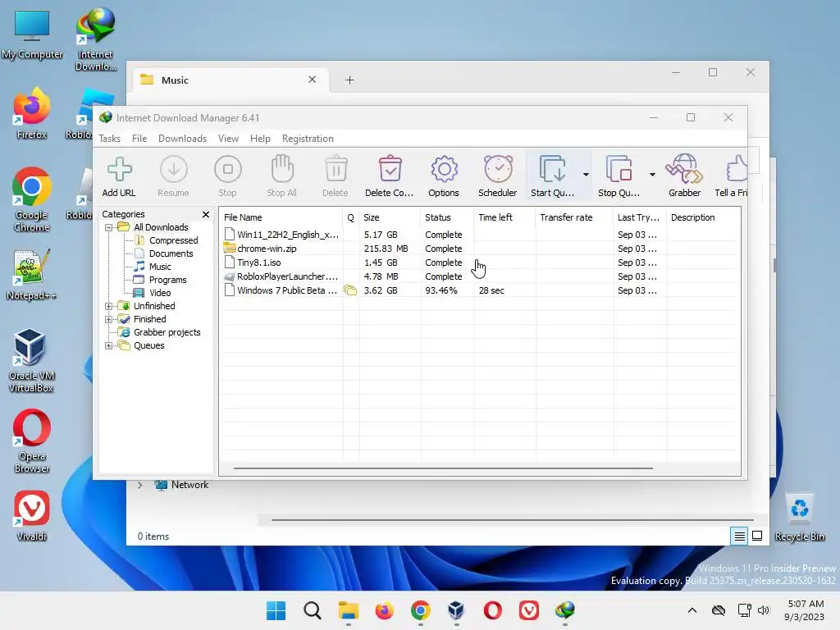
Task: Select Tiny8.1.iso download row
Action: tap(480, 262)
